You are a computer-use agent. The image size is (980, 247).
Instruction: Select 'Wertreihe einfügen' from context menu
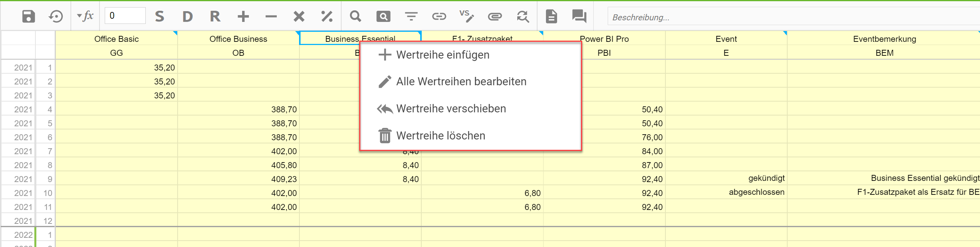442,55
